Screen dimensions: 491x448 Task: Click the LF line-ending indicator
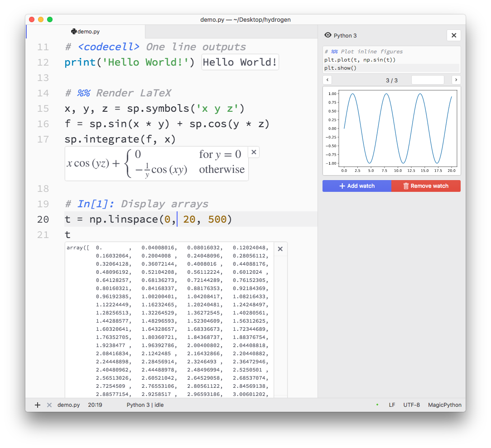tap(391, 405)
